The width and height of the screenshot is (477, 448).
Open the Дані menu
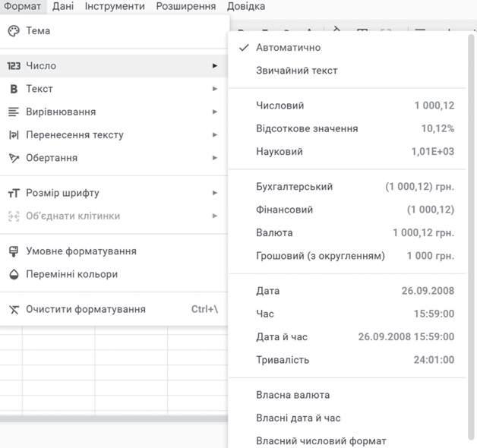(63, 6)
